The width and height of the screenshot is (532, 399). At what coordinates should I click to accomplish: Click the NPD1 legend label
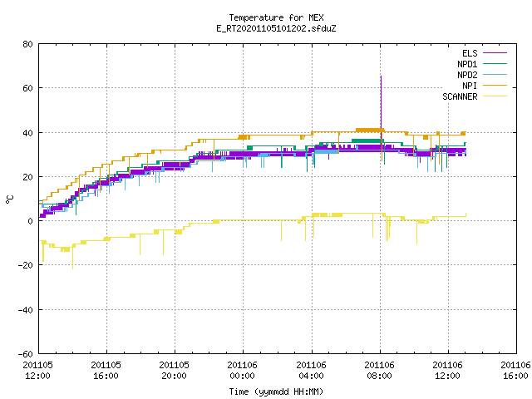pos(467,64)
